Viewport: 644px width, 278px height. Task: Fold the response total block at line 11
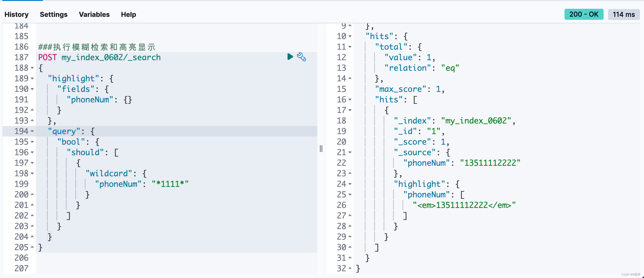click(x=350, y=47)
